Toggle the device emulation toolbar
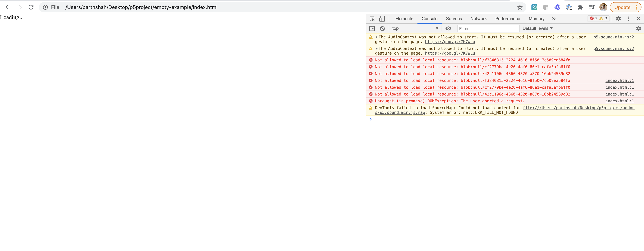This screenshot has width=644, height=251. [x=382, y=18]
